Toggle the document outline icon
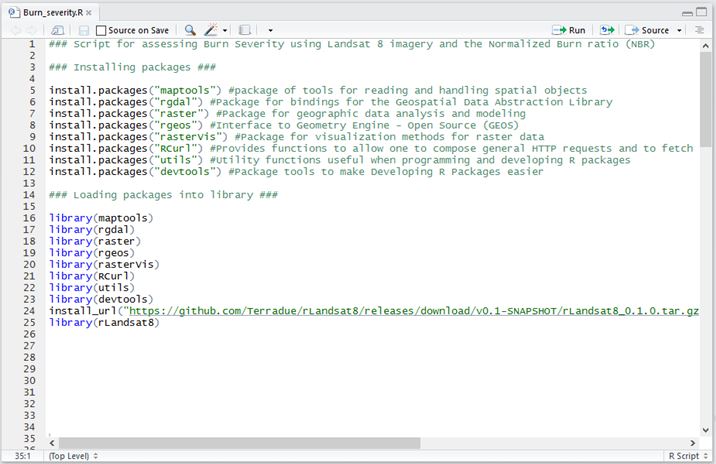The width and height of the screenshot is (716, 464). tap(700, 30)
